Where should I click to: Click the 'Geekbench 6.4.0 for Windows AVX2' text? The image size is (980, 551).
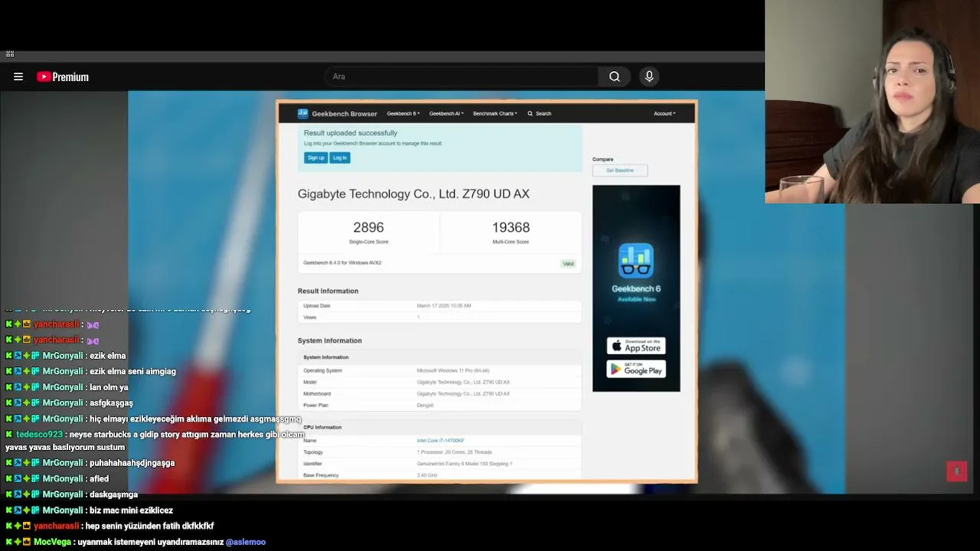click(342, 262)
